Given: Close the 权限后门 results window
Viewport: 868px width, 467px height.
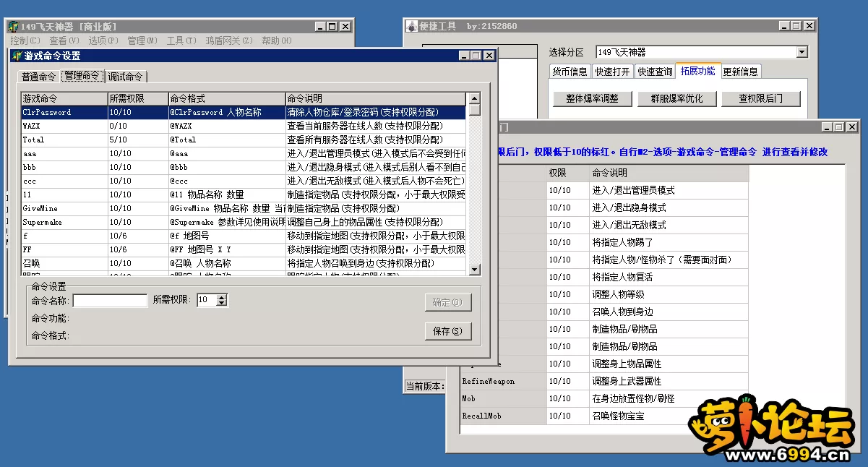Looking at the screenshot, I should pyautogui.click(x=854, y=127).
